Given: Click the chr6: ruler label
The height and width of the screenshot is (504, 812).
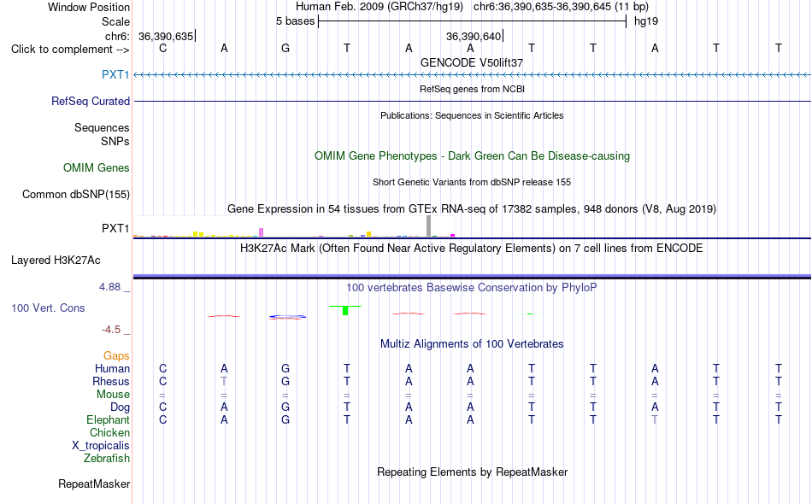Looking at the screenshot, I should click(x=118, y=36).
